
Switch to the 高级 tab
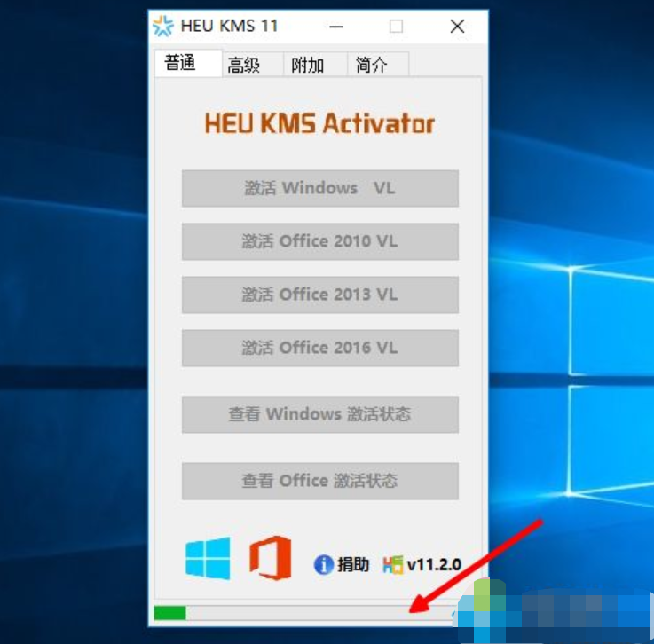(253, 65)
